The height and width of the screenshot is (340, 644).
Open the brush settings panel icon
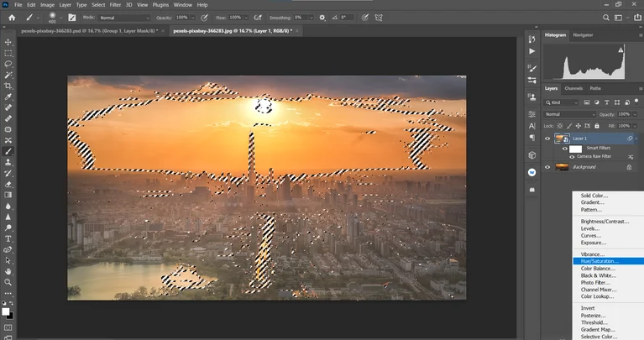click(71, 17)
